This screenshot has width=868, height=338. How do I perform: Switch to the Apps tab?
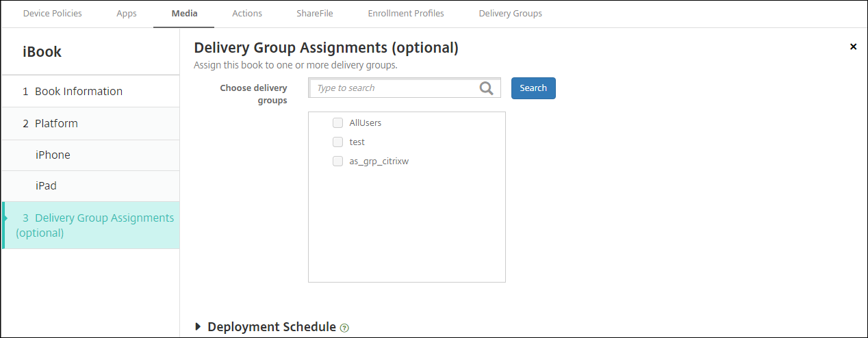click(127, 14)
